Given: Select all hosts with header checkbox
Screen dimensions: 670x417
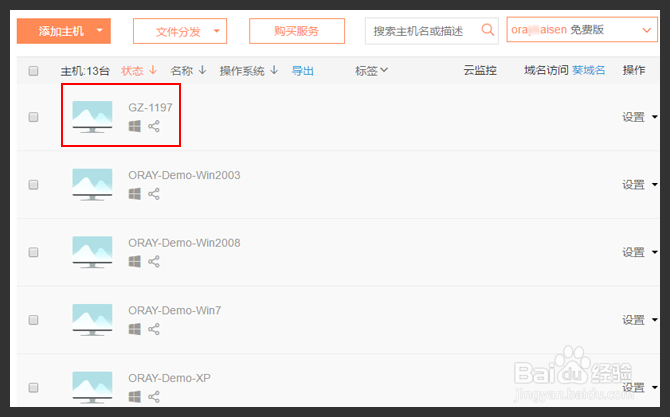Looking at the screenshot, I should click(x=33, y=70).
